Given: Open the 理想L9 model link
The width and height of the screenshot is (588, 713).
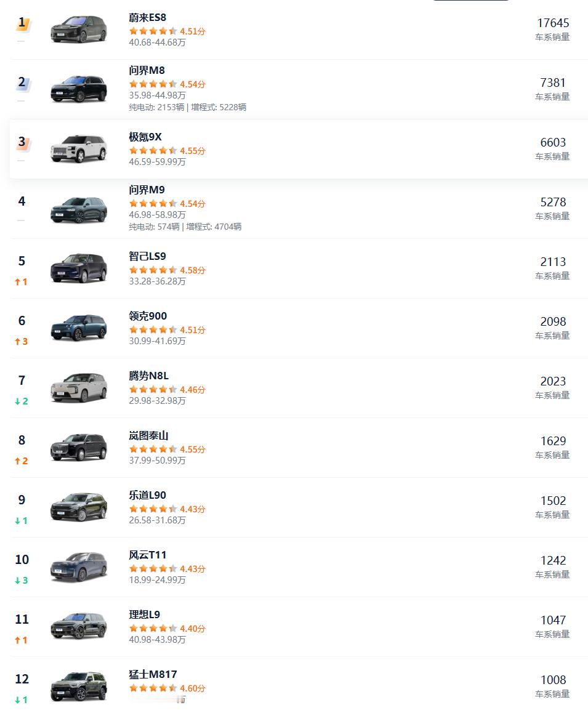Looking at the screenshot, I should (145, 614).
